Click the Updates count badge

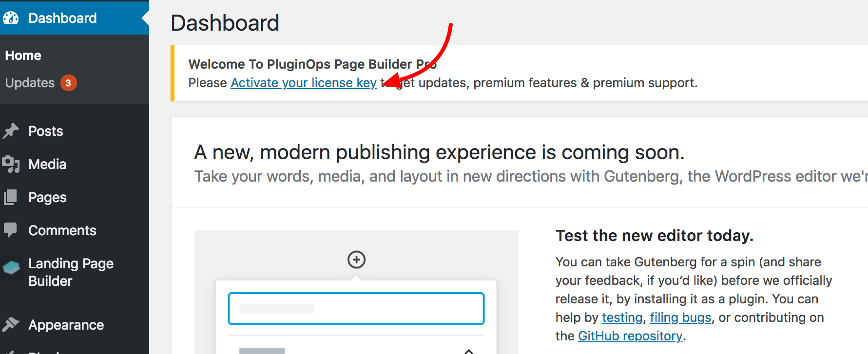click(68, 82)
